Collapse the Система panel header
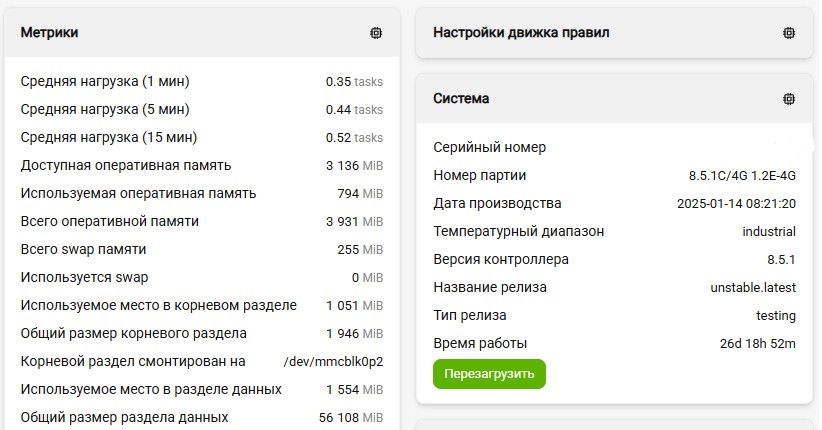822x430 pixels. pyautogui.click(x=614, y=99)
